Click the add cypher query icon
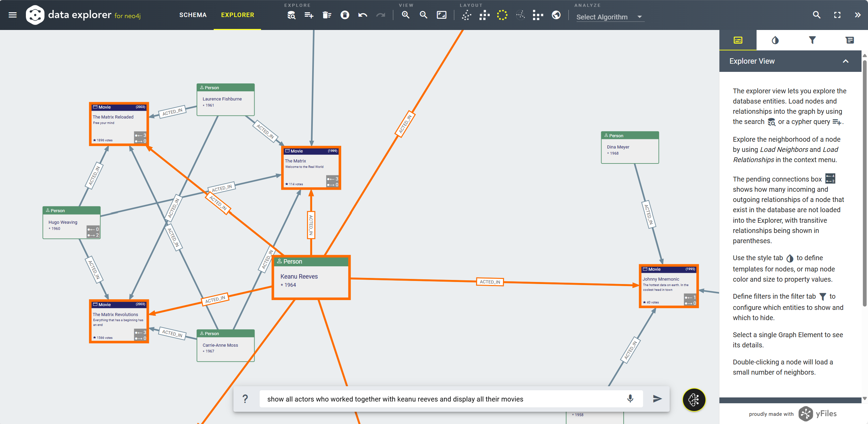Viewport: 868px width, 424px height. [x=309, y=15]
